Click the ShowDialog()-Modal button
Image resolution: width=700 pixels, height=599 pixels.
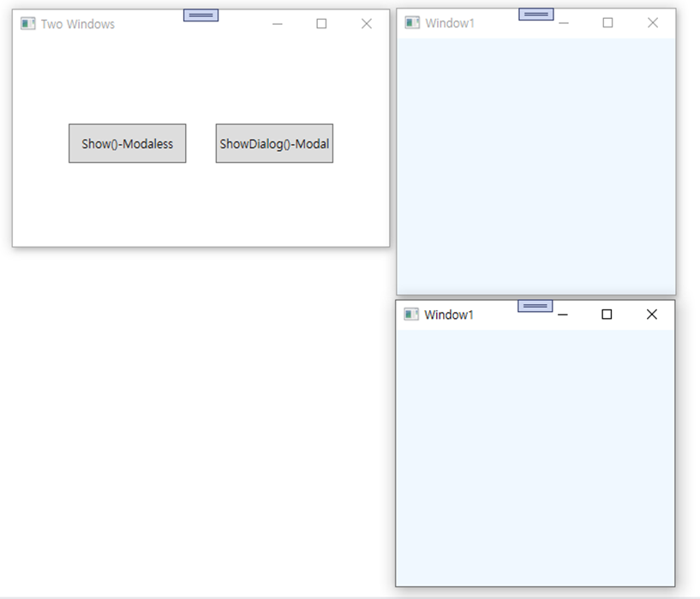coord(274,143)
